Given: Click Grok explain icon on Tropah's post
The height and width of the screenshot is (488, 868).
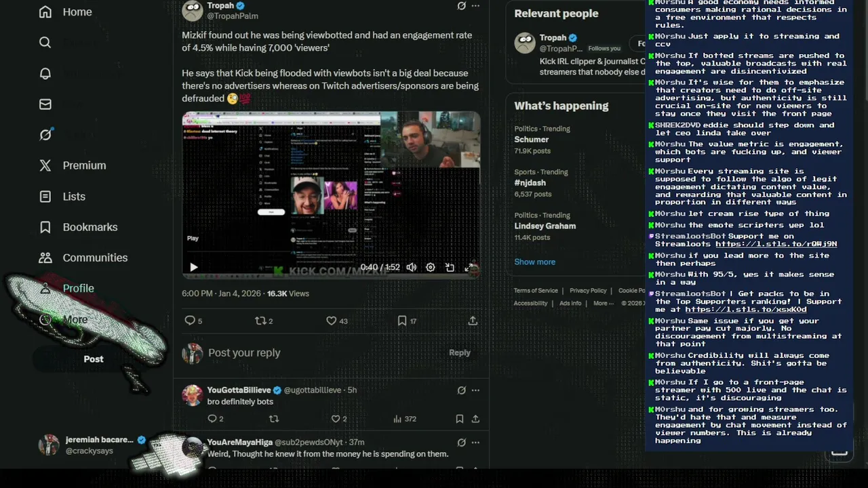Looking at the screenshot, I should [462, 5].
